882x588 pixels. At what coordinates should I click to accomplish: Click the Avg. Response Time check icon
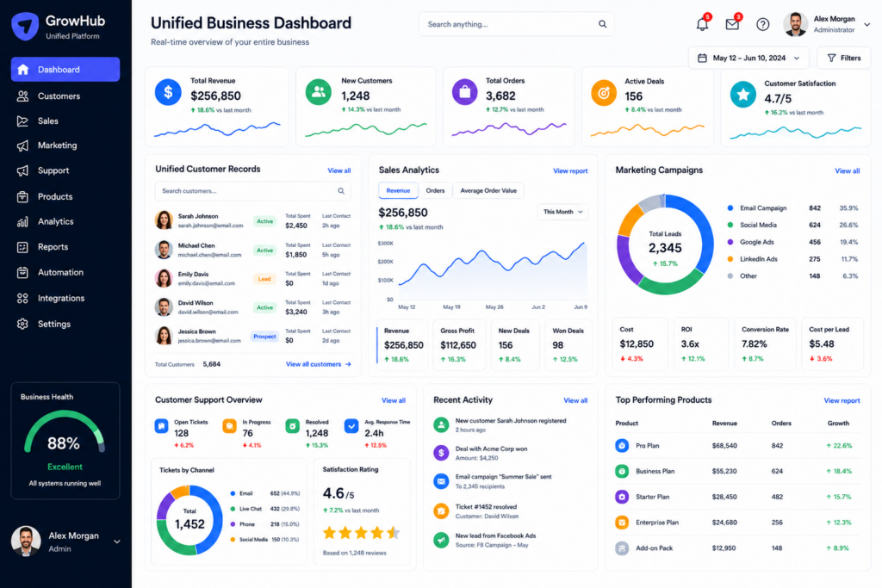click(x=351, y=426)
